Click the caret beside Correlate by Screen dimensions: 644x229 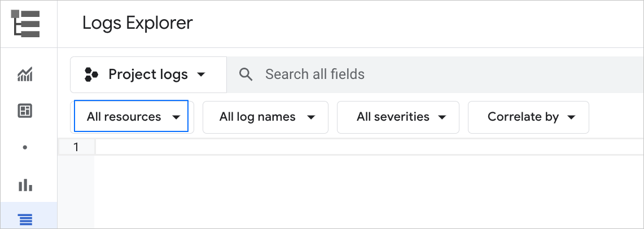point(571,117)
